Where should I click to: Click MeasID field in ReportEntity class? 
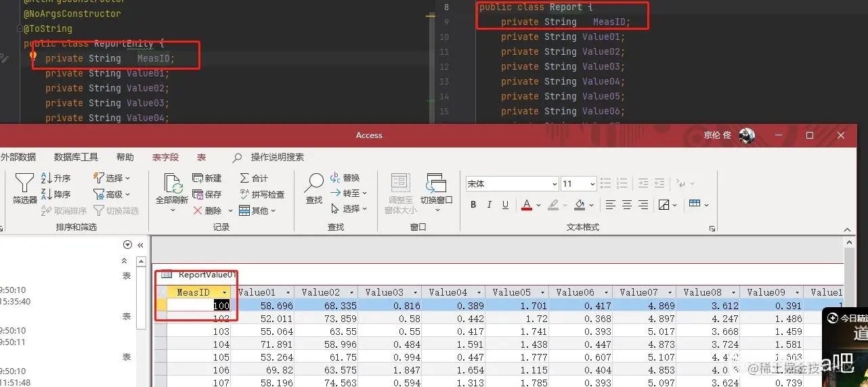pos(153,59)
